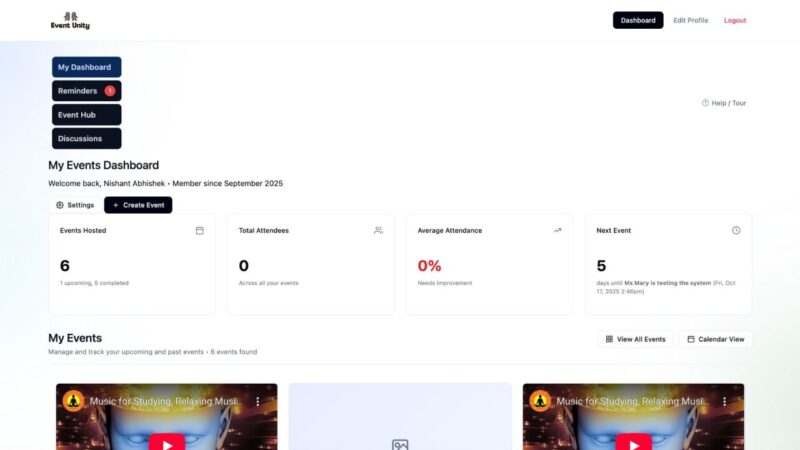Play the first Music for Studying video
The width and height of the screenshot is (800, 450).
coord(167,441)
